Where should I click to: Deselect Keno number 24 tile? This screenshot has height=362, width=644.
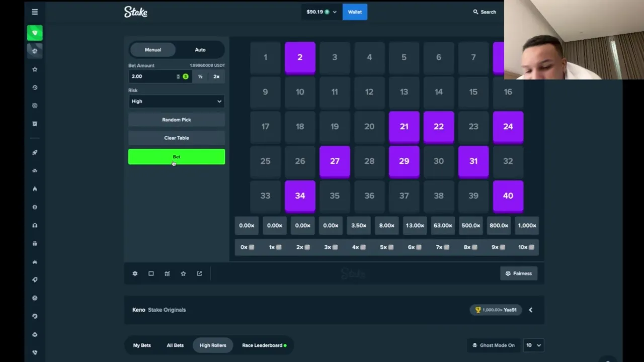508,127
